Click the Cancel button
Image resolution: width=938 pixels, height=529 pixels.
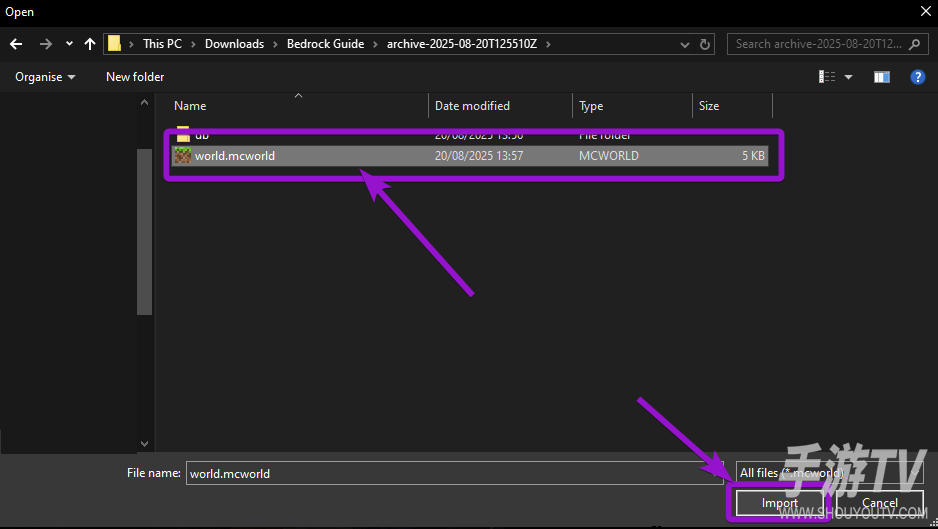pyautogui.click(x=879, y=503)
